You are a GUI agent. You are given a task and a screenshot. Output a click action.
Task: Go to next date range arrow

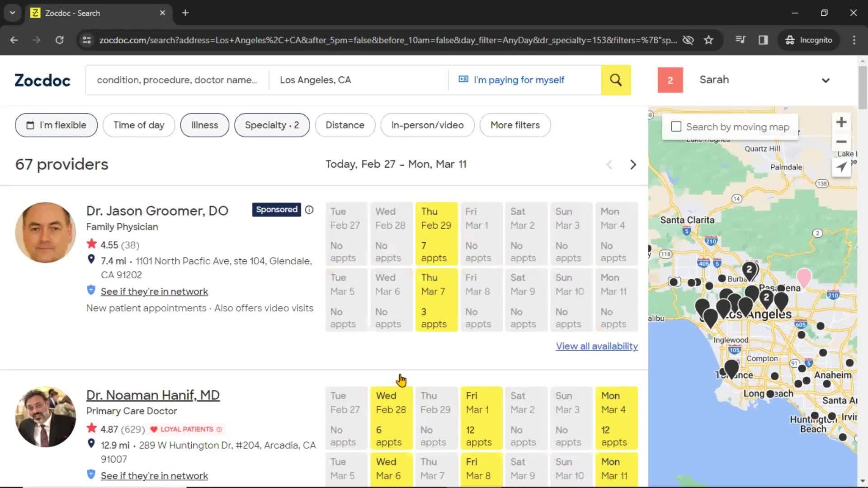coord(633,164)
